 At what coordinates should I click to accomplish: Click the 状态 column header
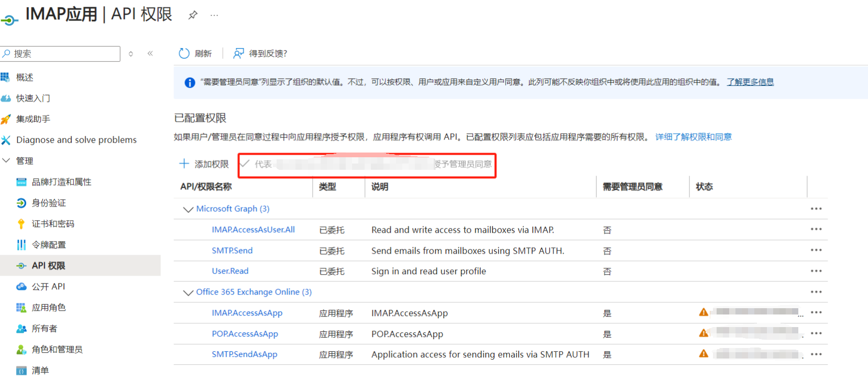point(704,187)
